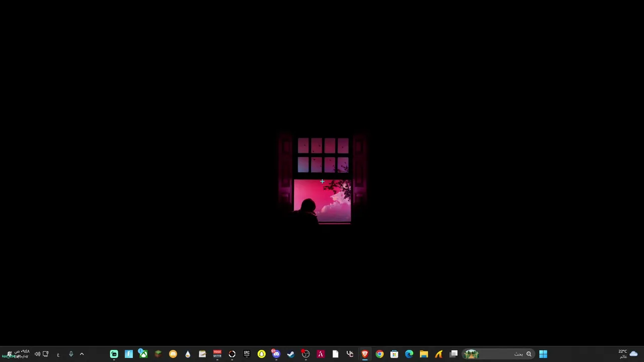Viewport: 644px width, 362px height.
Task: Open Steam from taskbar
Action: [291, 354]
